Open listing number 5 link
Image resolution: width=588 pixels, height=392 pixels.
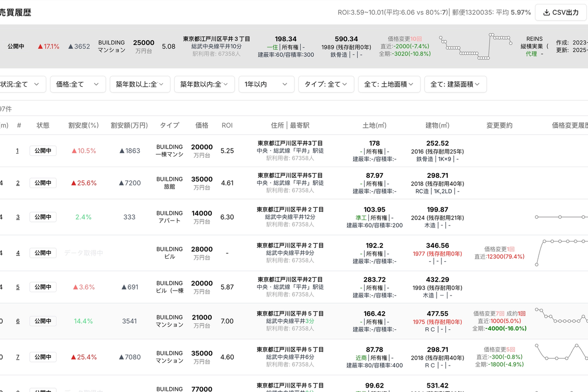pos(18,287)
